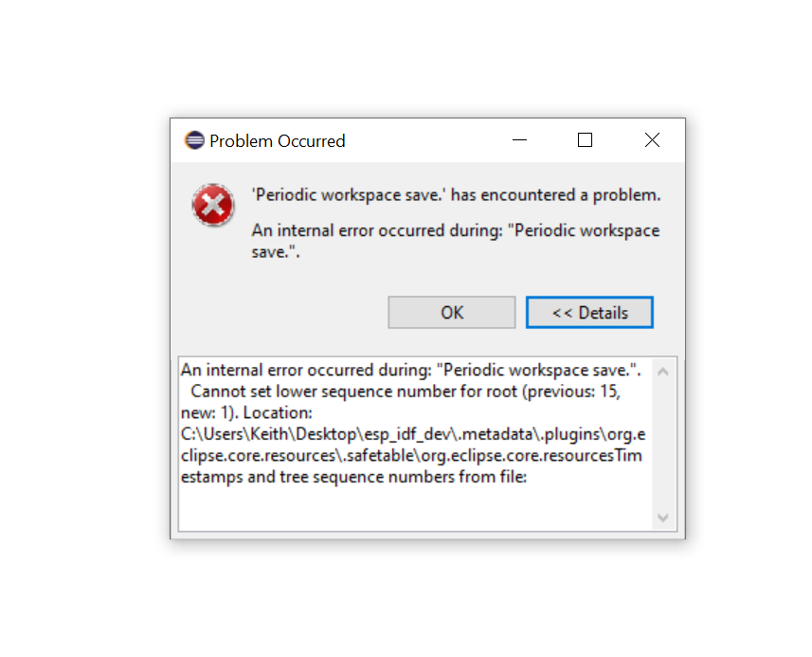
Task: Click the 'new: 1). Location:' line
Action: tap(246, 412)
